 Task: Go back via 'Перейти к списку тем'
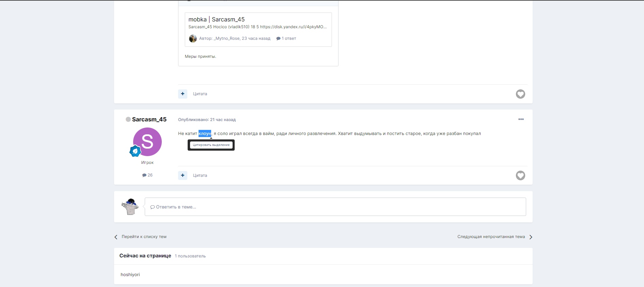[144, 237]
